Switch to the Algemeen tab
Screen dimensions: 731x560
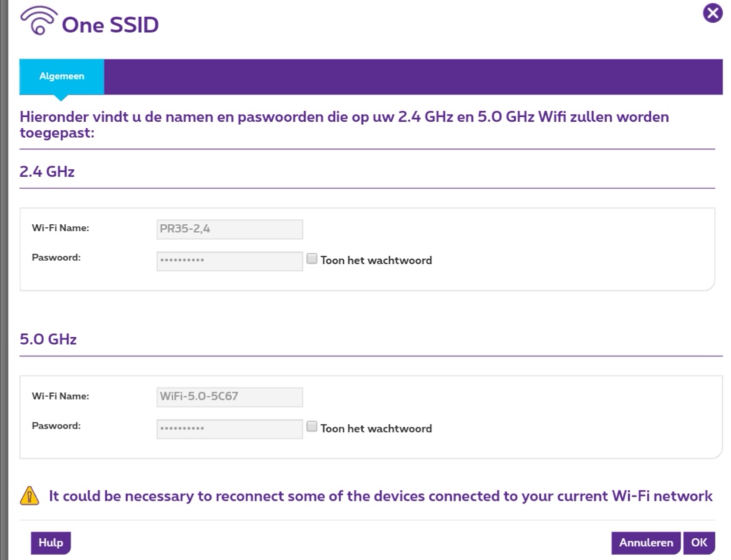click(62, 76)
